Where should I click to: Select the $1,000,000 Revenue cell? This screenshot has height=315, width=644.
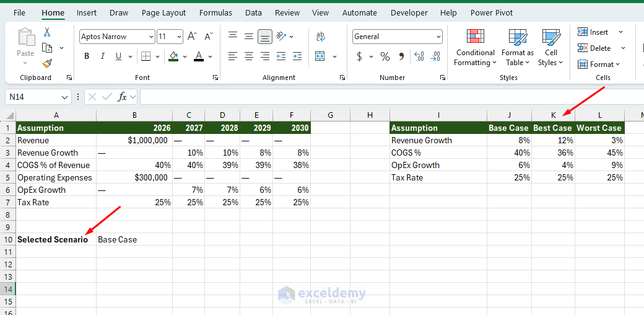[x=134, y=140]
